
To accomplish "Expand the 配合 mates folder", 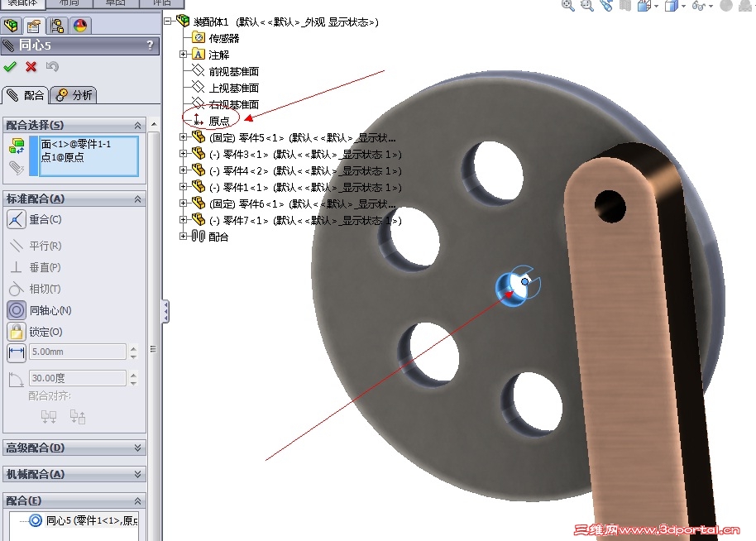I will 184,237.
